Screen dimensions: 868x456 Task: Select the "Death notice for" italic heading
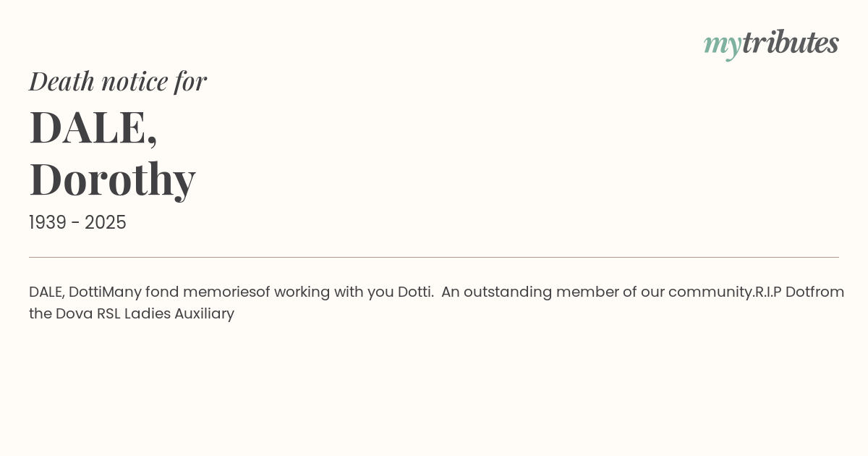(x=118, y=81)
